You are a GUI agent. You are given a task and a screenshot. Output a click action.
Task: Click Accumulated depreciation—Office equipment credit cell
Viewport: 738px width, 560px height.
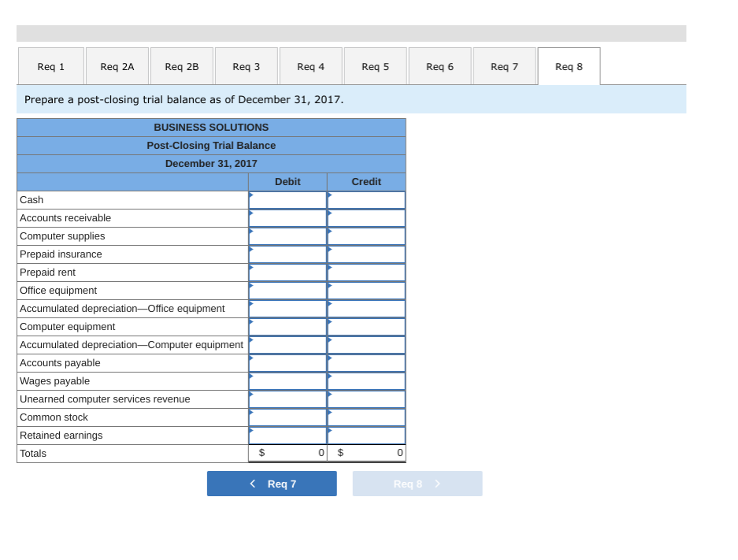coord(366,309)
